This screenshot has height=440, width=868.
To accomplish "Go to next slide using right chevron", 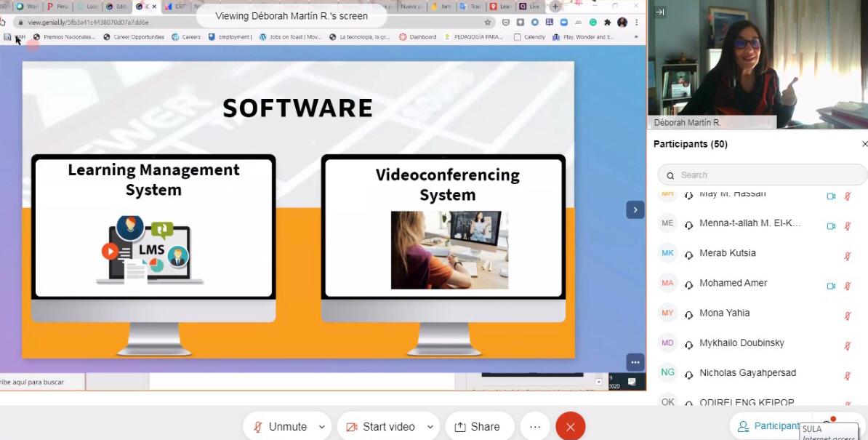I will (x=635, y=209).
